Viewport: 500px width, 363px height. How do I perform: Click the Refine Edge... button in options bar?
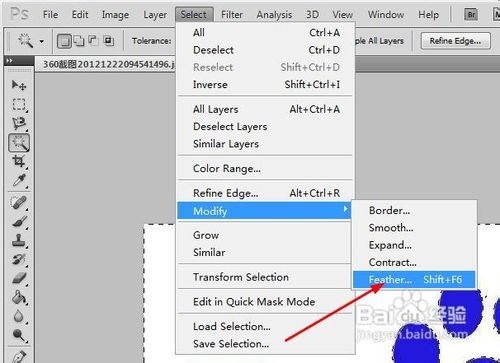point(455,41)
